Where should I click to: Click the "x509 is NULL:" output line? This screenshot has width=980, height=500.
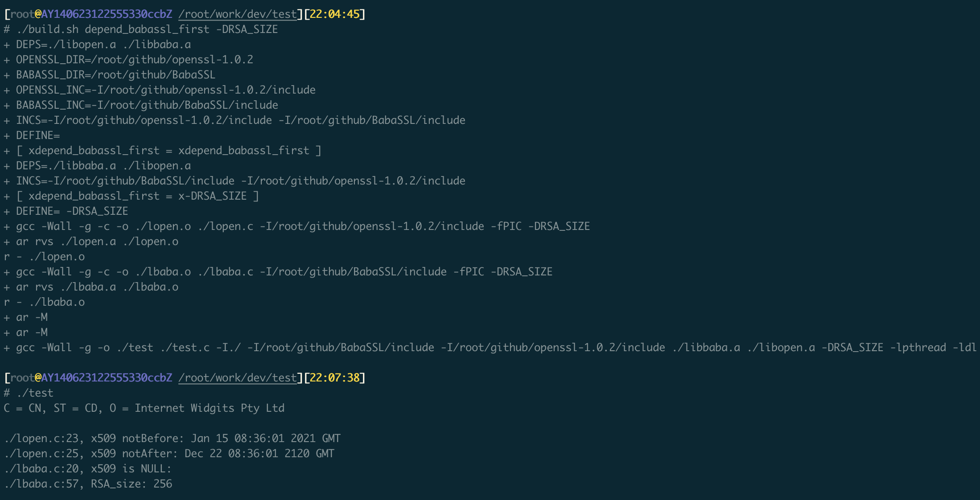tap(87, 469)
